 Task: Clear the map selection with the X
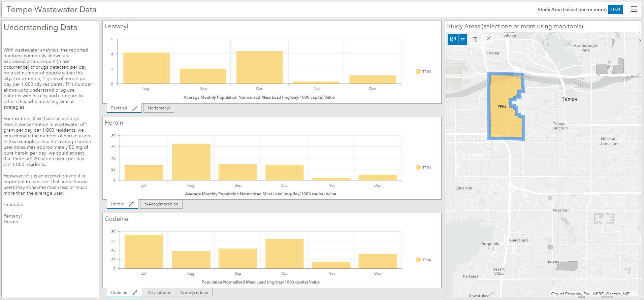point(489,39)
